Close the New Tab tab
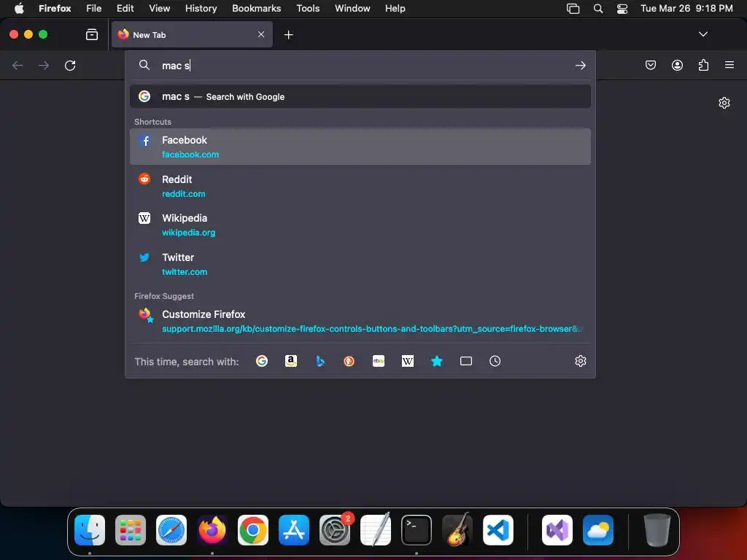 click(x=261, y=34)
